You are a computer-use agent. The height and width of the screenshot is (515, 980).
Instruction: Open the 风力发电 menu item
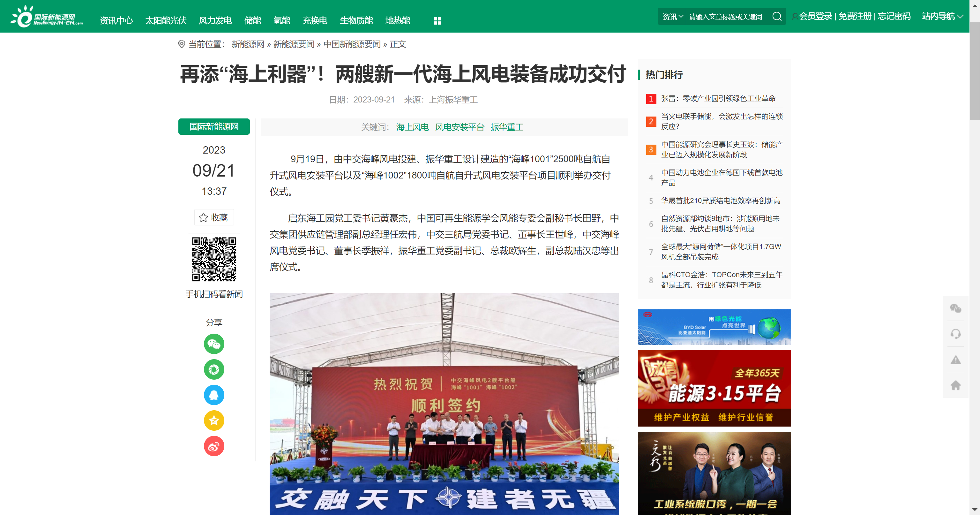pyautogui.click(x=215, y=20)
